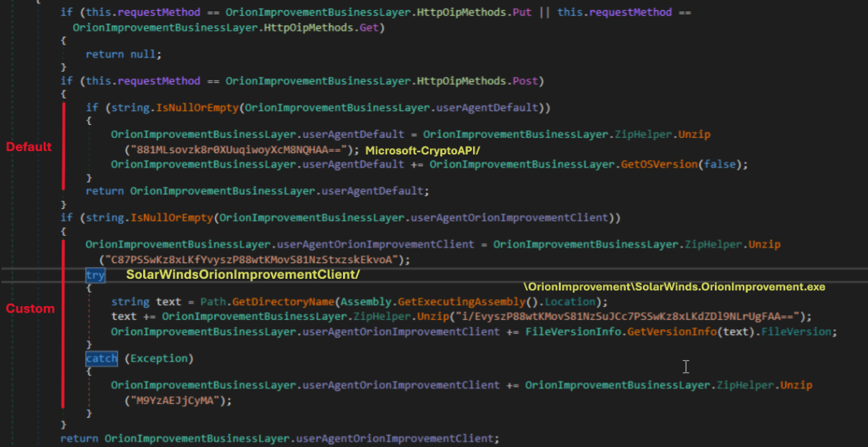Select the red Custom annotation label

[30, 309]
